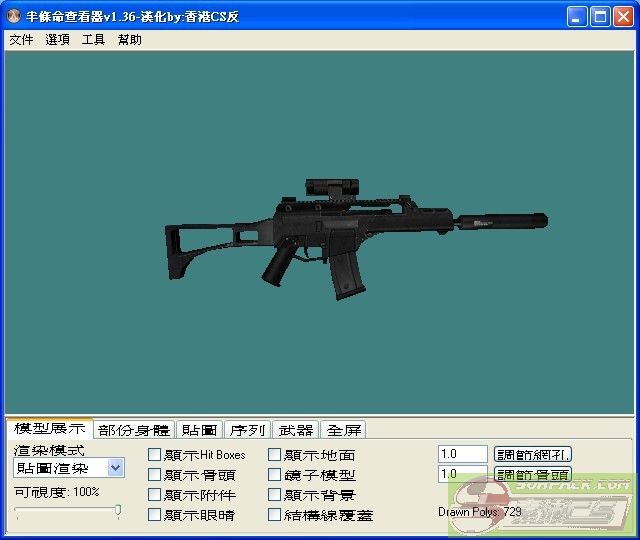Open the 選項 menu
The image size is (640, 540).
[x=57, y=40]
